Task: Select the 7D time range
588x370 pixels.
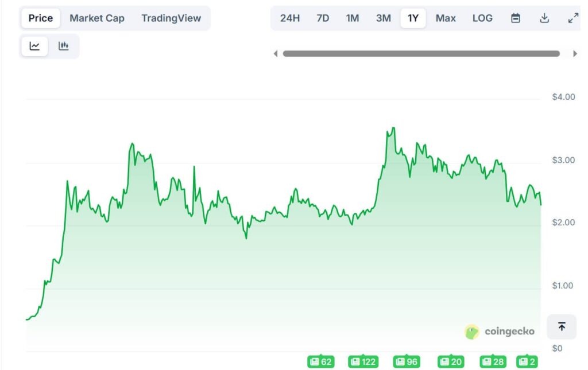Action: (x=323, y=18)
